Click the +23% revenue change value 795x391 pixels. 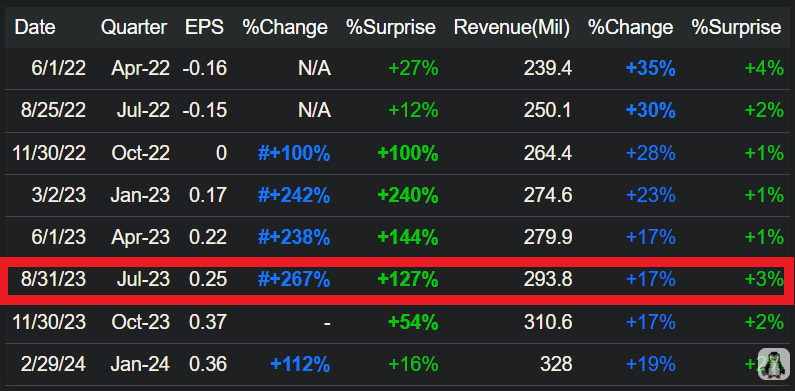[x=651, y=195]
